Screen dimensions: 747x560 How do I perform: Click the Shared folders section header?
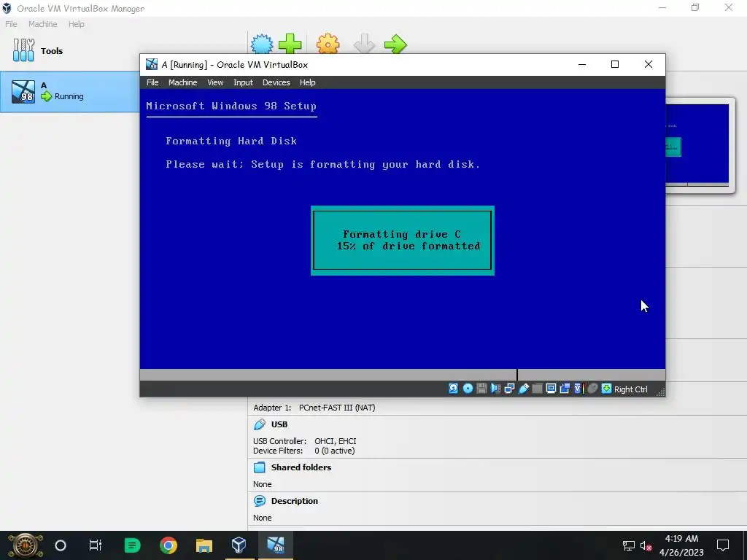[301, 467]
